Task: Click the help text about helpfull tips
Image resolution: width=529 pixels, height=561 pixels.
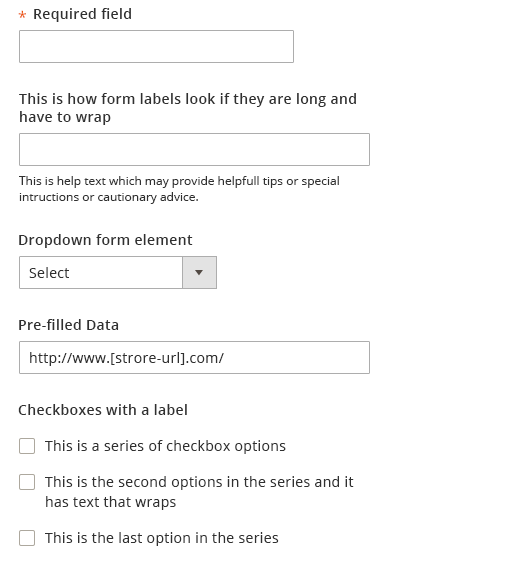Action: click(x=179, y=189)
